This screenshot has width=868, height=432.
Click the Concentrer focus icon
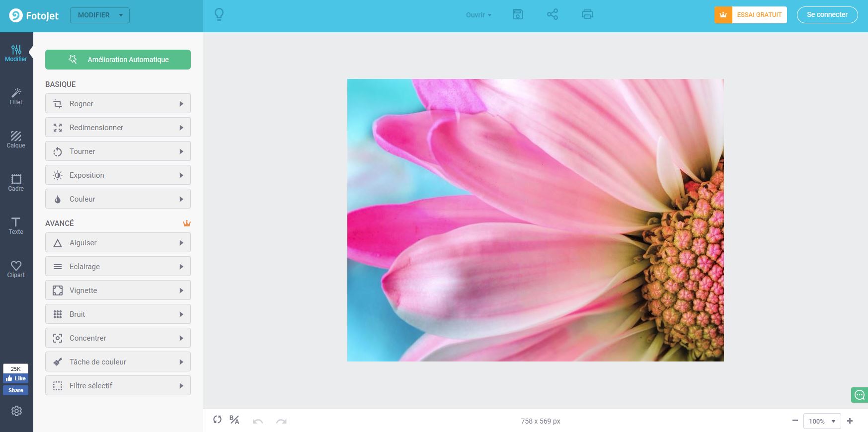click(58, 338)
